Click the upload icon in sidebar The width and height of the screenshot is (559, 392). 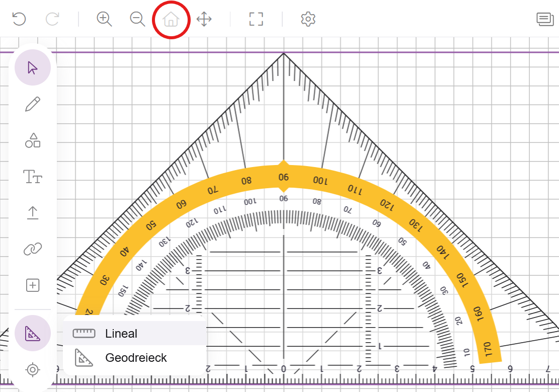[33, 213]
